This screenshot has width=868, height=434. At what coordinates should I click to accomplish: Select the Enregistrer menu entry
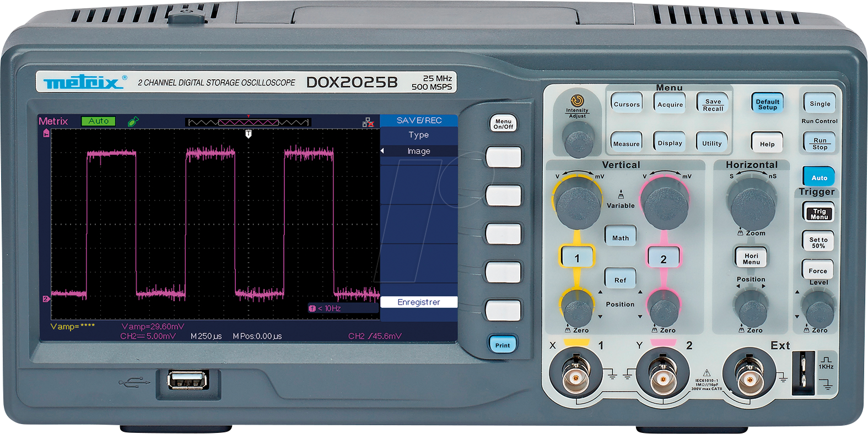419,302
